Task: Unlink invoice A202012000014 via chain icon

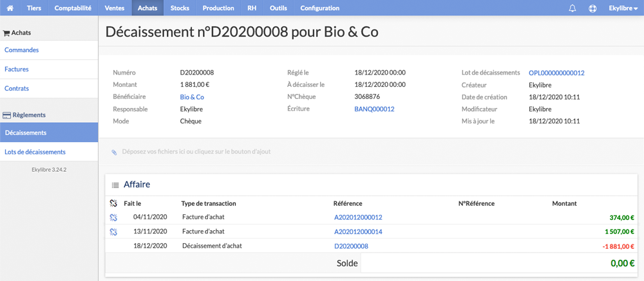Action: coord(114,231)
